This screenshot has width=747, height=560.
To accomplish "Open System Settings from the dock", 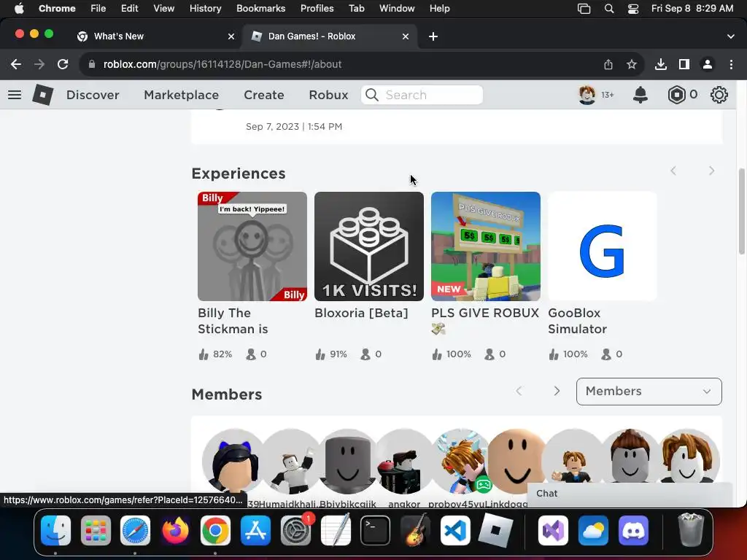I will pyautogui.click(x=295, y=530).
